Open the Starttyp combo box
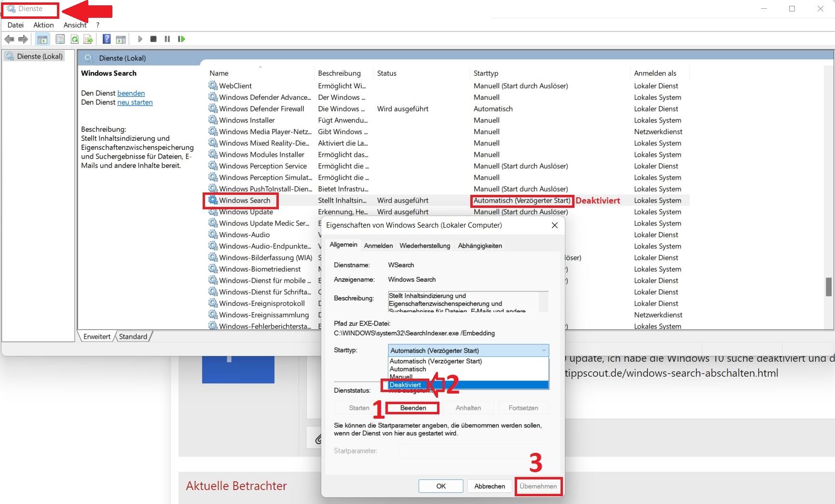835x504 pixels. [468, 351]
